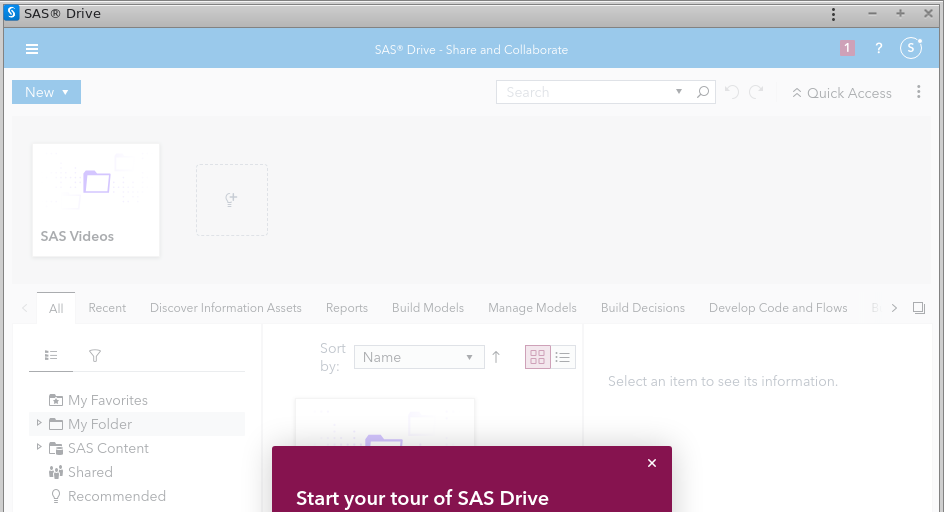Click the search magnifier icon
This screenshot has width=944, height=512.
703,92
